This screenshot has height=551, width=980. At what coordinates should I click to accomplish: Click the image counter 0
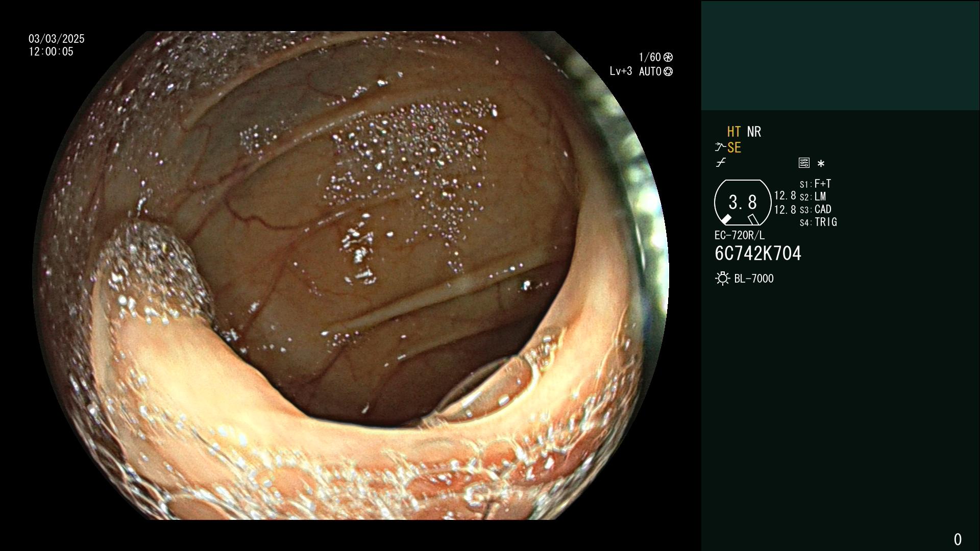[x=958, y=539]
